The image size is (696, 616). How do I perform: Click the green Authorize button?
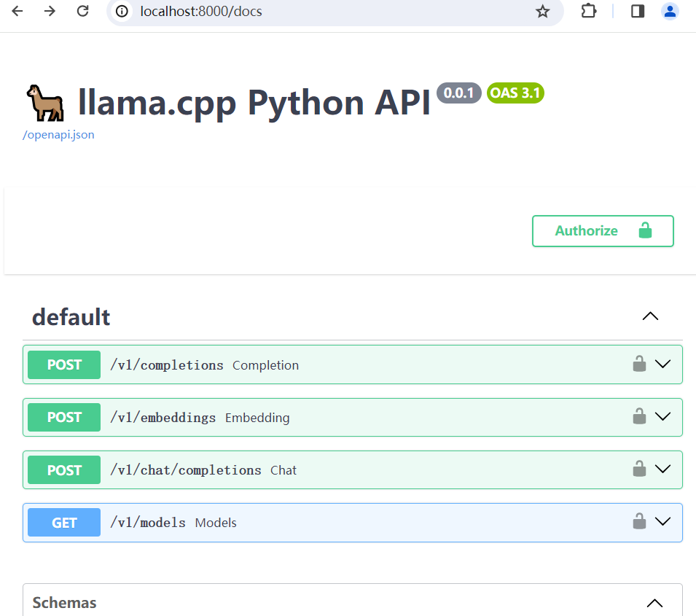click(603, 231)
